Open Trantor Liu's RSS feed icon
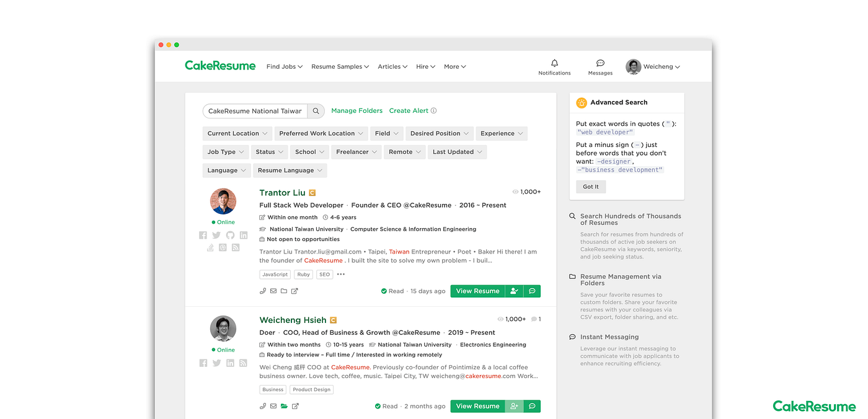This screenshot has height=419, width=868. click(x=236, y=248)
